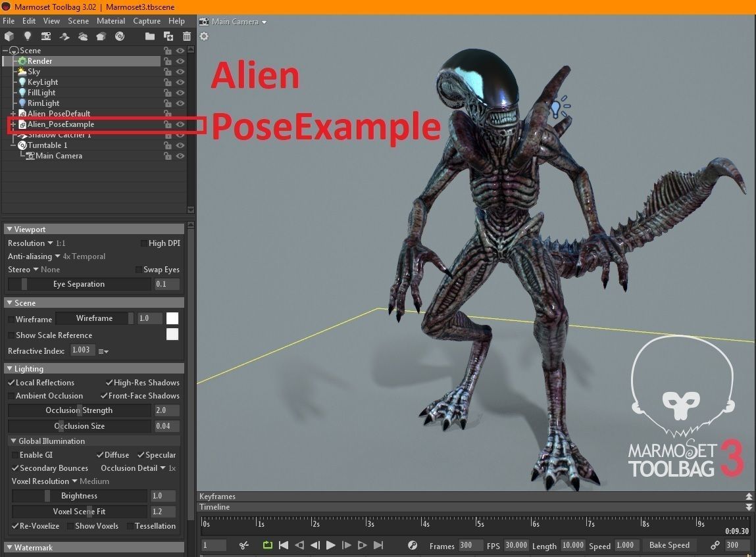Step forward one frame

click(x=346, y=545)
